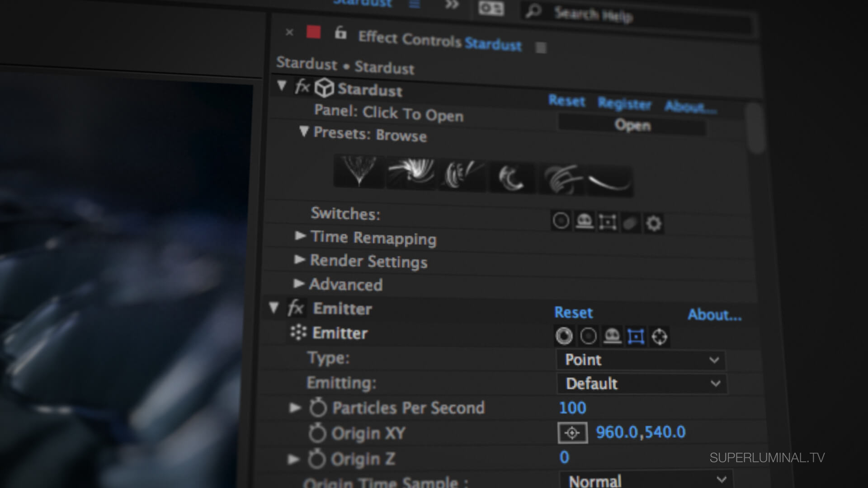Click the Stardust 3D cube icon
Screen dimensions: 868x488
tap(324, 88)
